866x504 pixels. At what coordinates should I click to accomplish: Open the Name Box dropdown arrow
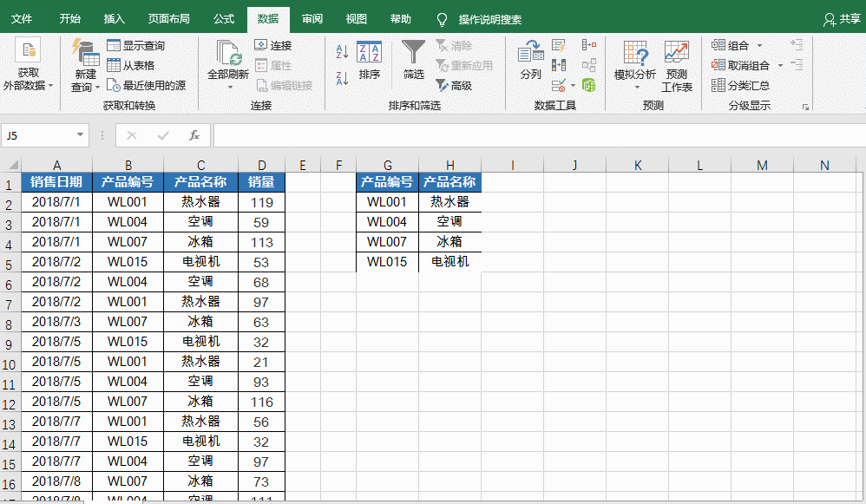pos(80,134)
